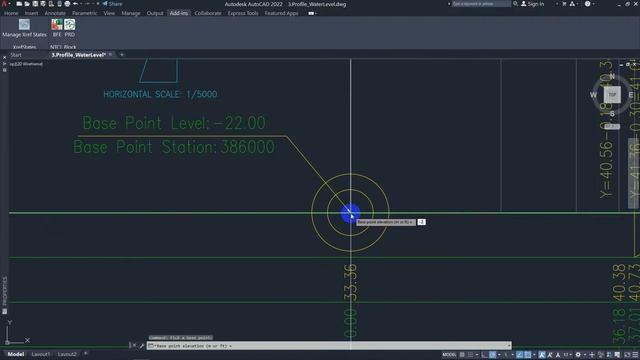The image size is (640, 360).
Task: Click the Save icon in quick access toolbar
Action: coord(35,4)
